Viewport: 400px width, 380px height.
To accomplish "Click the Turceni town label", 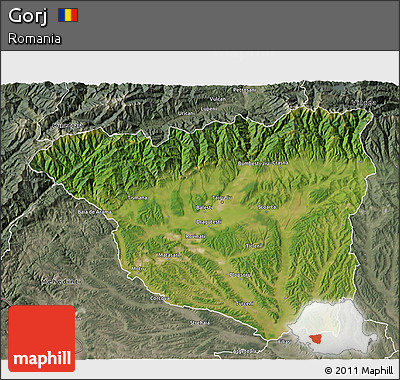I will pos(245,303).
